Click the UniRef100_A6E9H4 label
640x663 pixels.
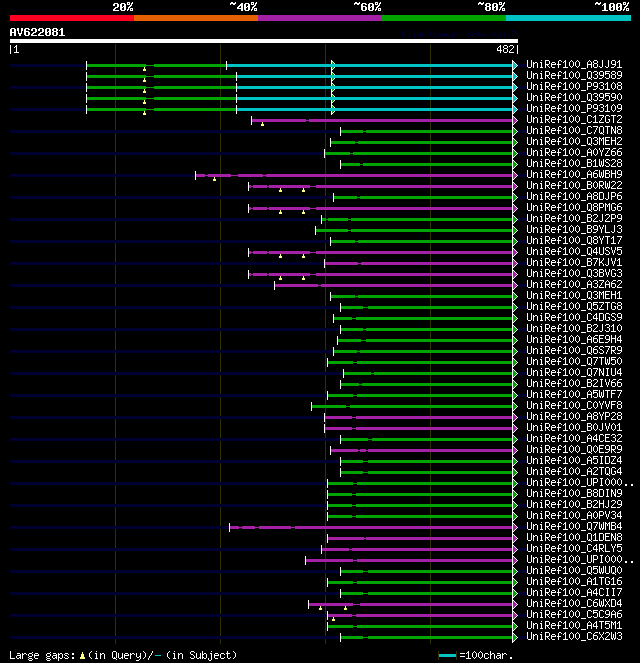tap(574, 340)
